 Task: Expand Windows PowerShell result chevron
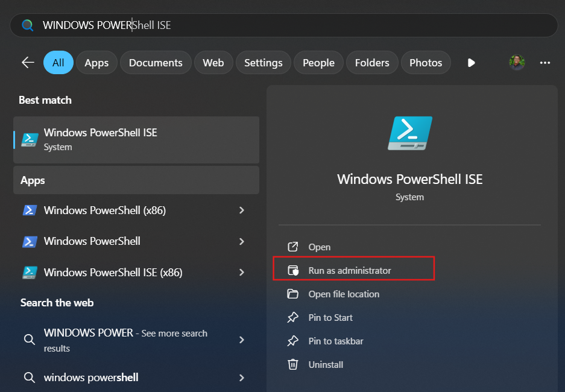point(242,241)
